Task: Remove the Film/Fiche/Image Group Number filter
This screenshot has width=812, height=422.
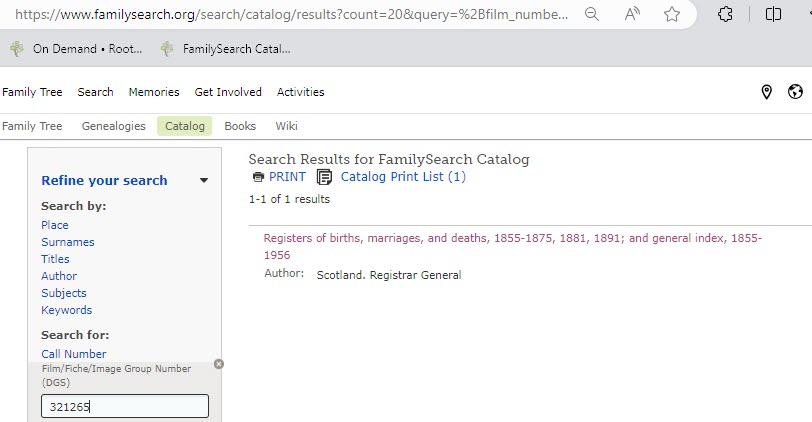Action: 219,364
